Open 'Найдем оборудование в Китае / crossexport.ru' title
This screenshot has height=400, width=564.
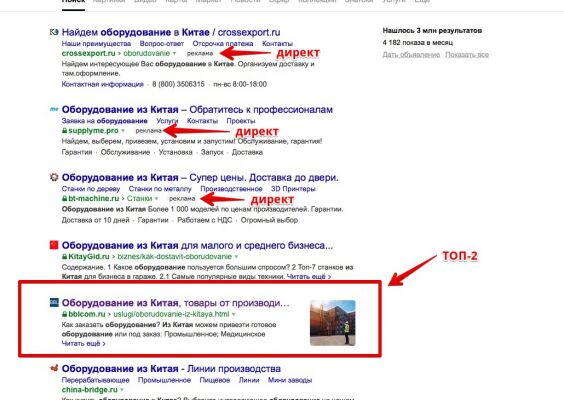[x=171, y=32]
